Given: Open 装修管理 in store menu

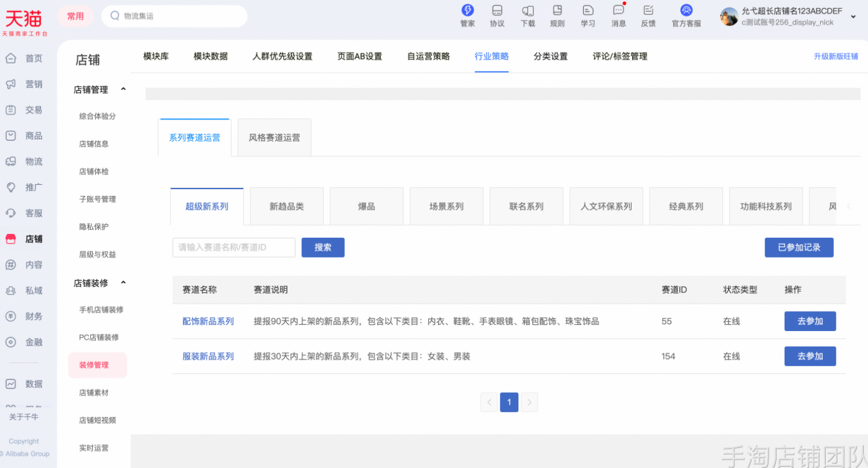Looking at the screenshot, I should coord(98,365).
